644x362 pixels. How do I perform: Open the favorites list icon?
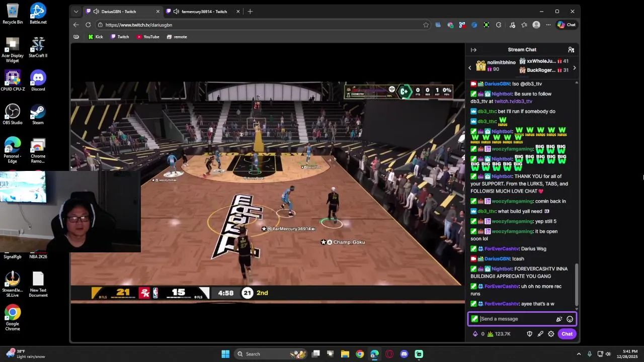(524, 25)
